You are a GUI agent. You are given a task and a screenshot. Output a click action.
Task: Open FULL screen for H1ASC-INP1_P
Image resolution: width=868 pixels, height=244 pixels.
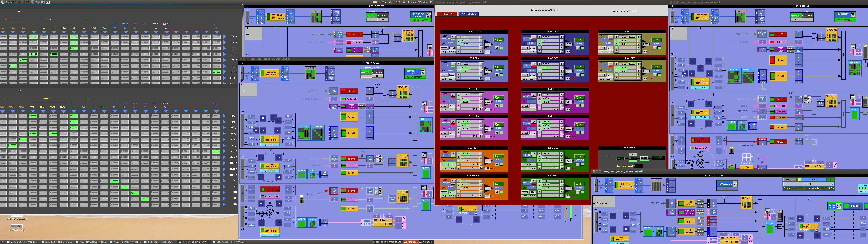tap(498, 40)
